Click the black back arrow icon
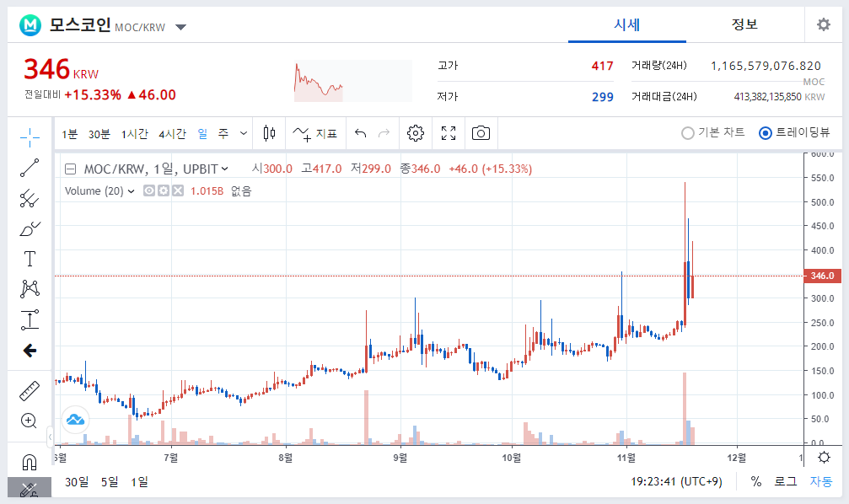The height and width of the screenshot is (504, 849). click(30, 351)
